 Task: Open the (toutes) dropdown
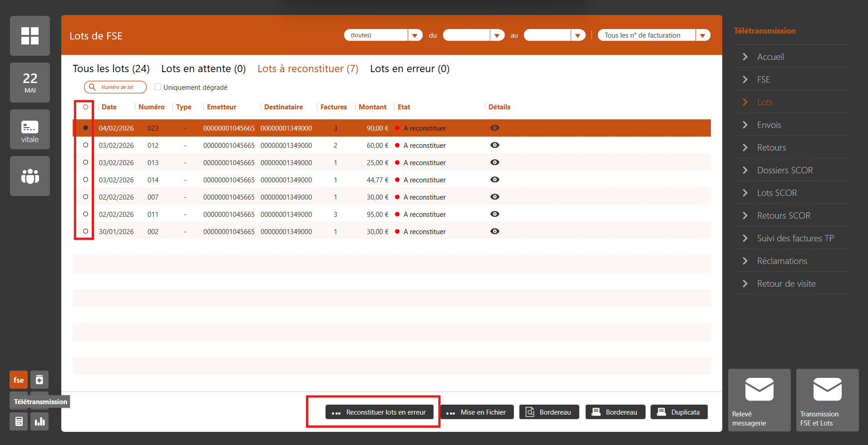point(383,35)
